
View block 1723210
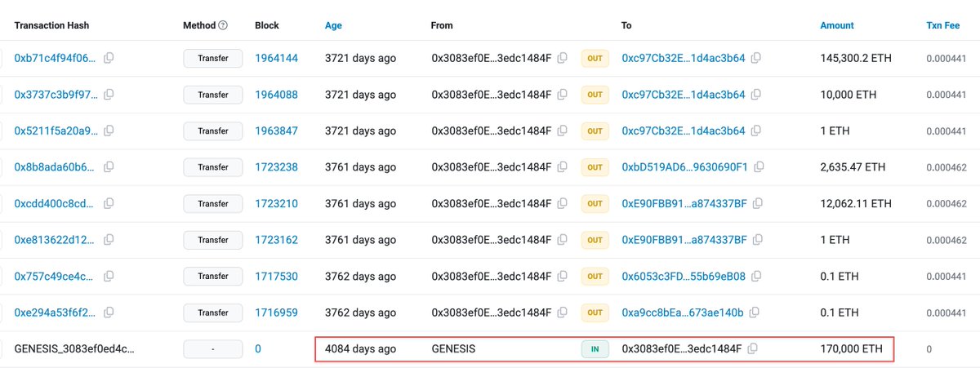pyautogui.click(x=276, y=203)
